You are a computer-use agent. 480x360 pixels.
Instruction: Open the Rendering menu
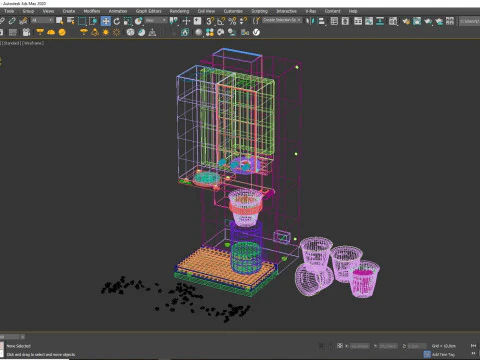point(179,11)
